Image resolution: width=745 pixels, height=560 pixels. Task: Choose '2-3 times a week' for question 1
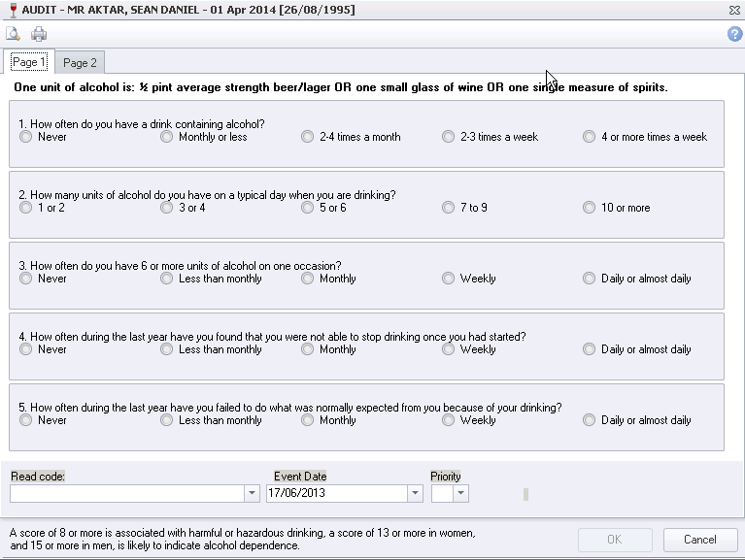(x=449, y=137)
